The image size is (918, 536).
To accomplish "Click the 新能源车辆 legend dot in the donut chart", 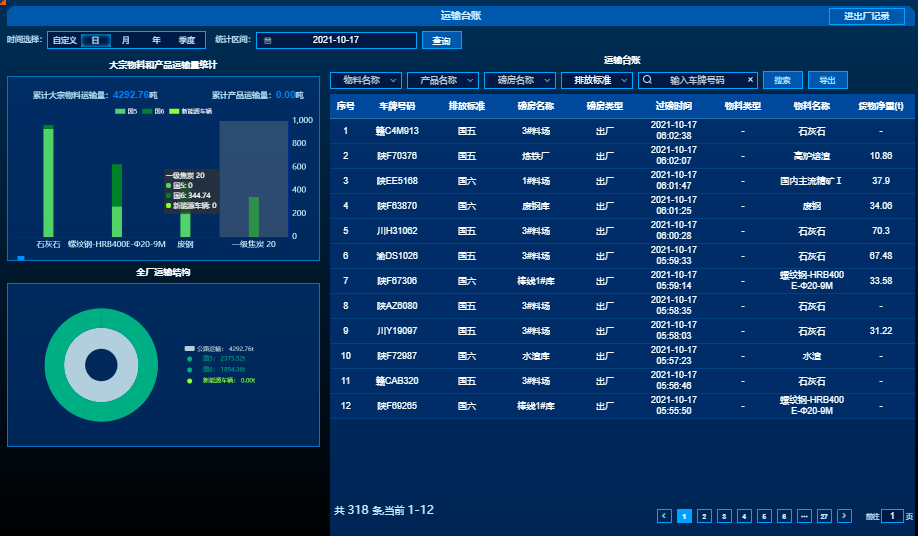I will tap(190, 380).
